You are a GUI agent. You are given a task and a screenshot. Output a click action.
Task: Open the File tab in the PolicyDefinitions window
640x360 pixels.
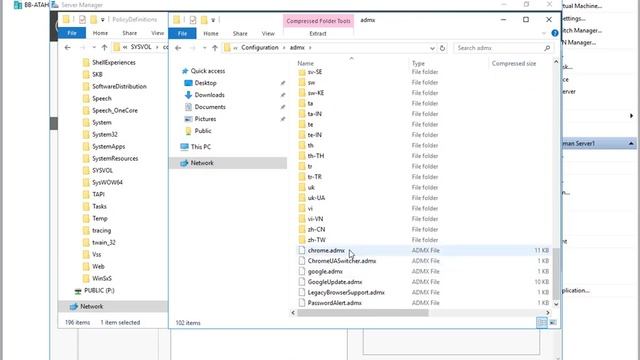coord(72,33)
